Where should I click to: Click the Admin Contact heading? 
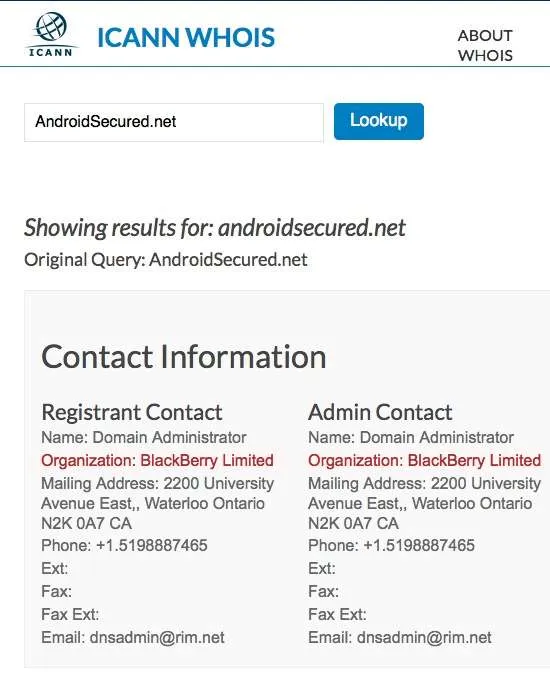(x=380, y=412)
